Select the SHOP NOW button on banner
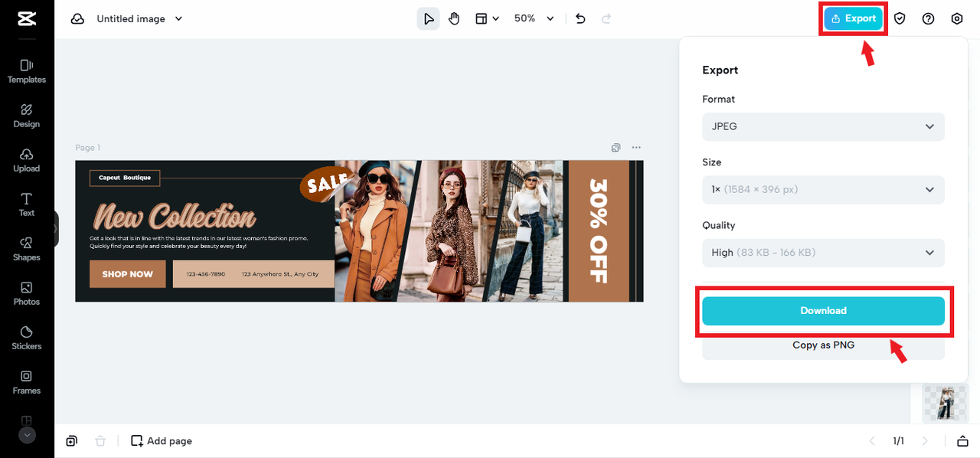Viewport: 980px width, 458px height. pyautogui.click(x=127, y=274)
